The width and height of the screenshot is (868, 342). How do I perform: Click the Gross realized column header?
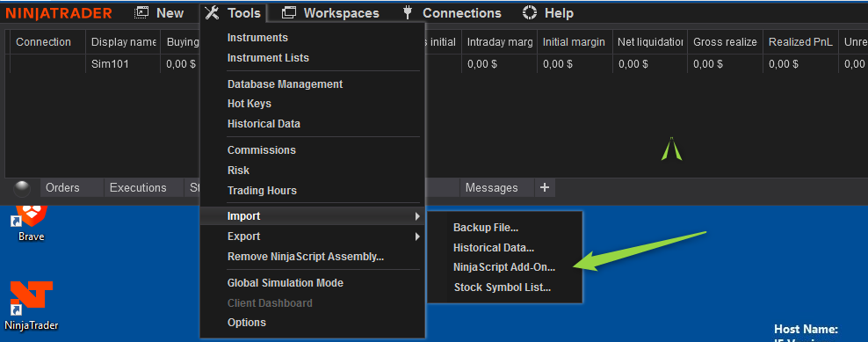(x=725, y=42)
